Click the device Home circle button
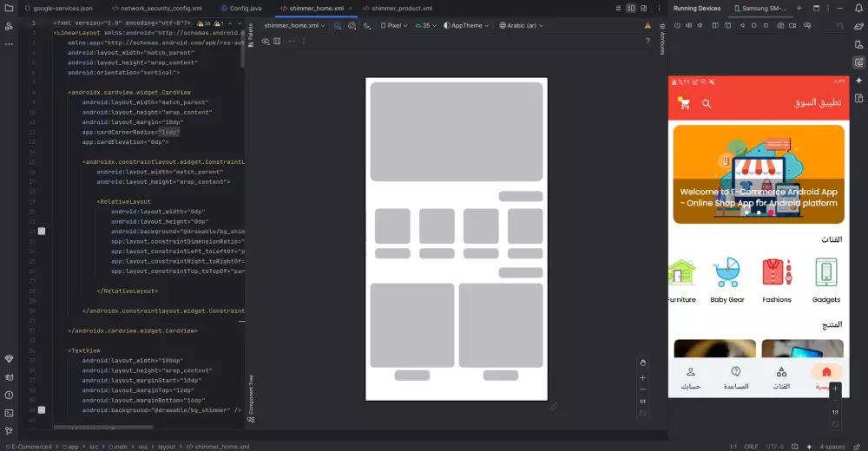The image size is (868, 451). click(x=754, y=25)
